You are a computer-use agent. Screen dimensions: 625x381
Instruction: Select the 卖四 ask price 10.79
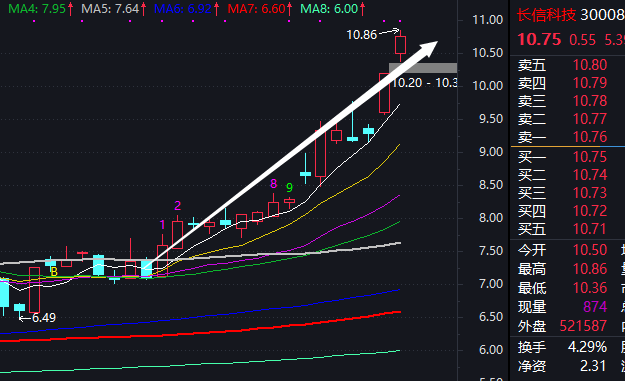[590, 83]
